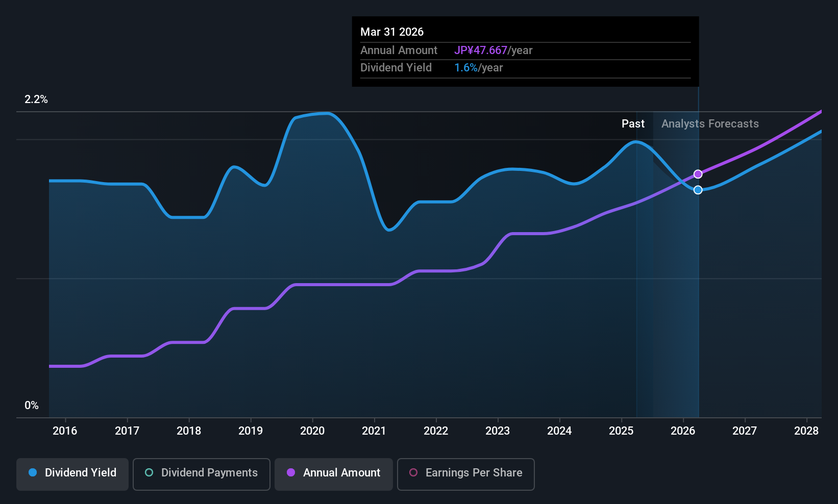Select the 2016 x-axis label
This screenshot has height=504, width=838.
pos(65,431)
